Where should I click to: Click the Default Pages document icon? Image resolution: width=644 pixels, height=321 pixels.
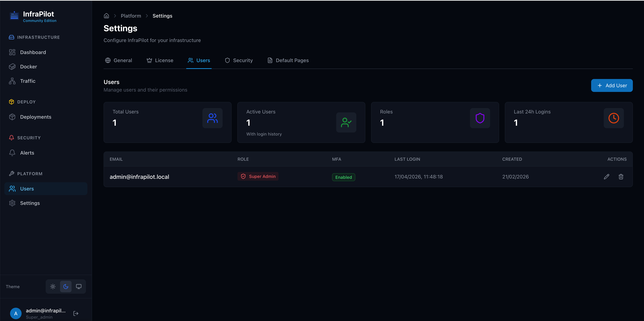270,60
